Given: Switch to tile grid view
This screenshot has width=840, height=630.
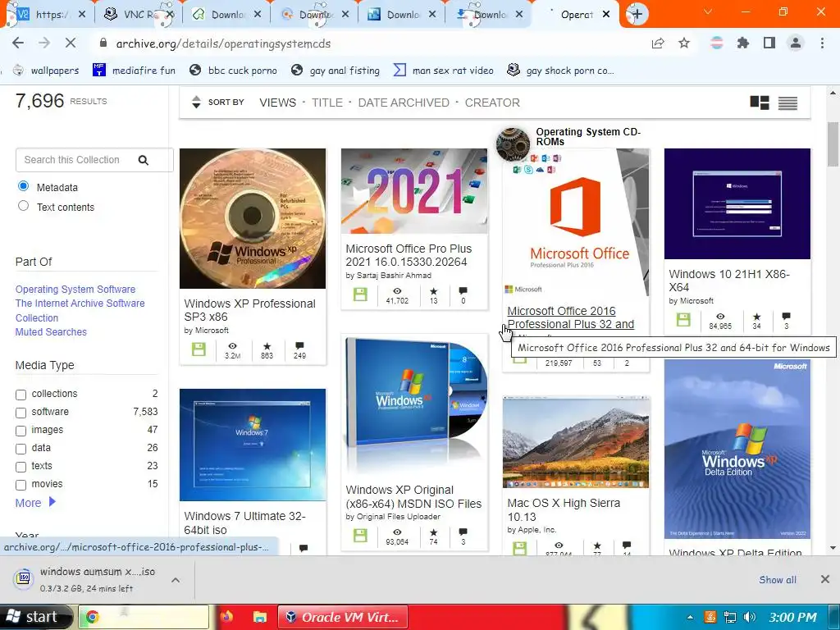Looking at the screenshot, I should pos(759,103).
